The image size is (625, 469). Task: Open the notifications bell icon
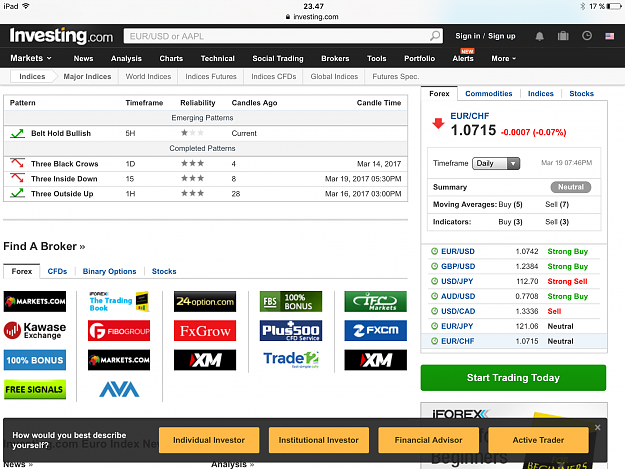point(539,36)
